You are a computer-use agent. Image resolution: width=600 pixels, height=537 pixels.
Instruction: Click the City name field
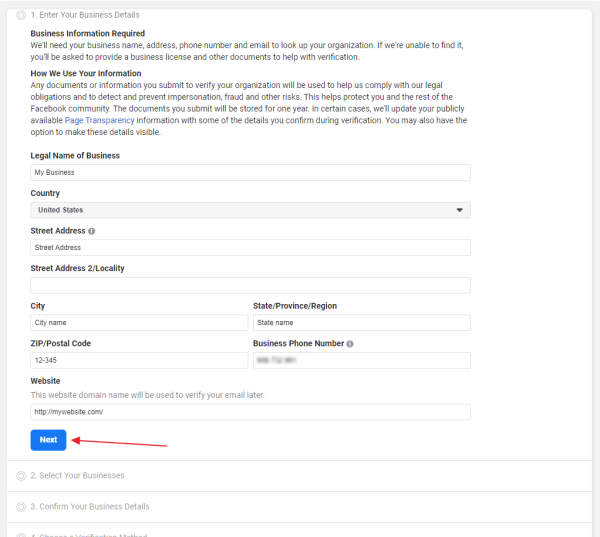[139, 323]
